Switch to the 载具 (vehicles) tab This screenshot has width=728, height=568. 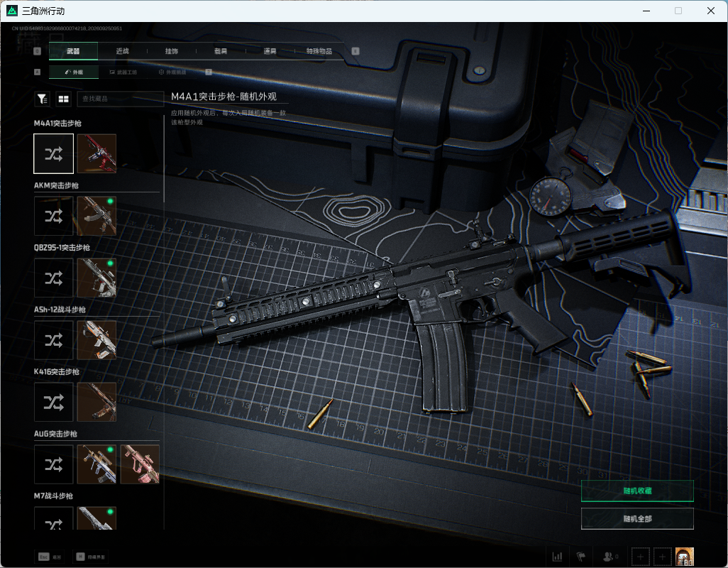[x=221, y=51]
